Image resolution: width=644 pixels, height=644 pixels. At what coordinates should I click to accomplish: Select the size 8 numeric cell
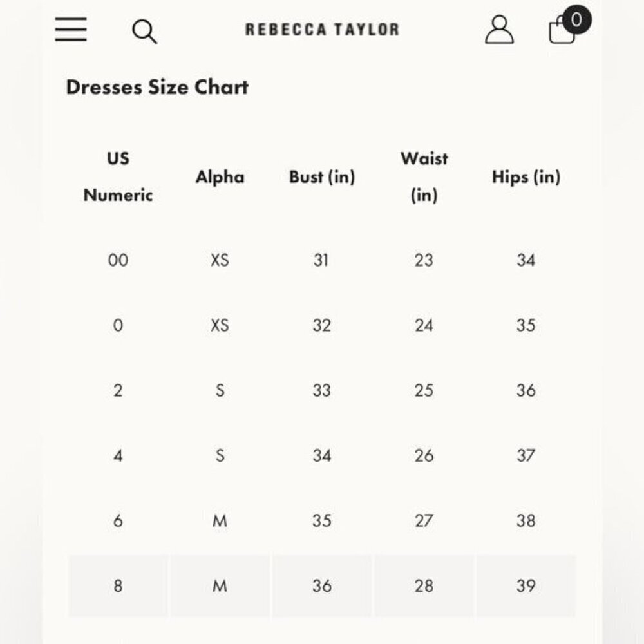118,585
